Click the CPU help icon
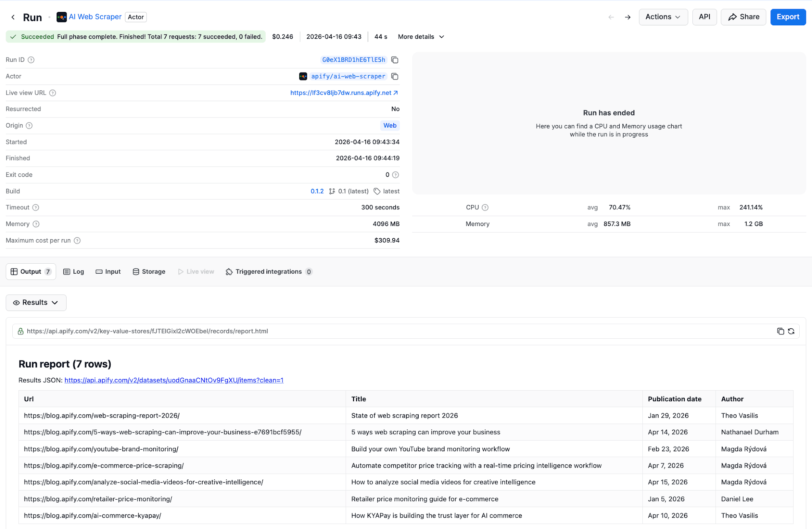This screenshot has width=812, height=529. tap(485, 207)
